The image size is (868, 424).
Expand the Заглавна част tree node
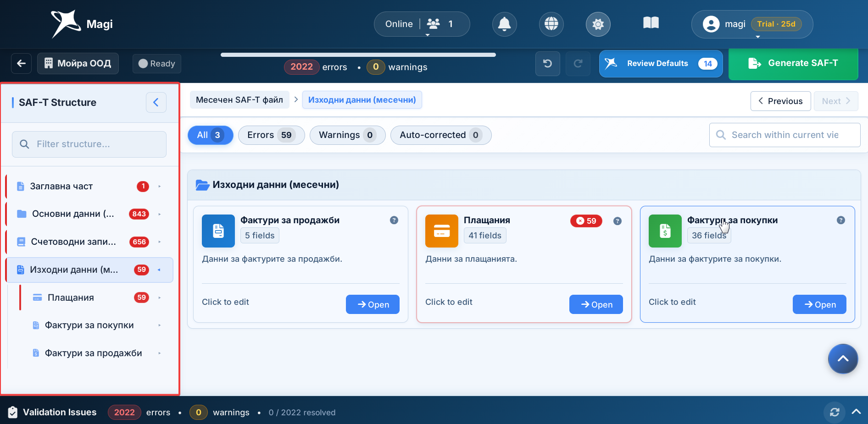click(160, 186)
